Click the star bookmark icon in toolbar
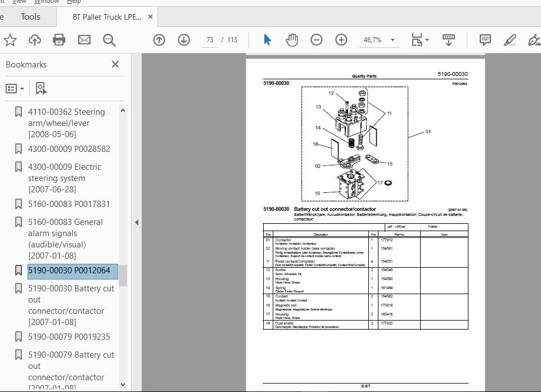The width and height of the screenshot is (541, 392). (10, 40)
